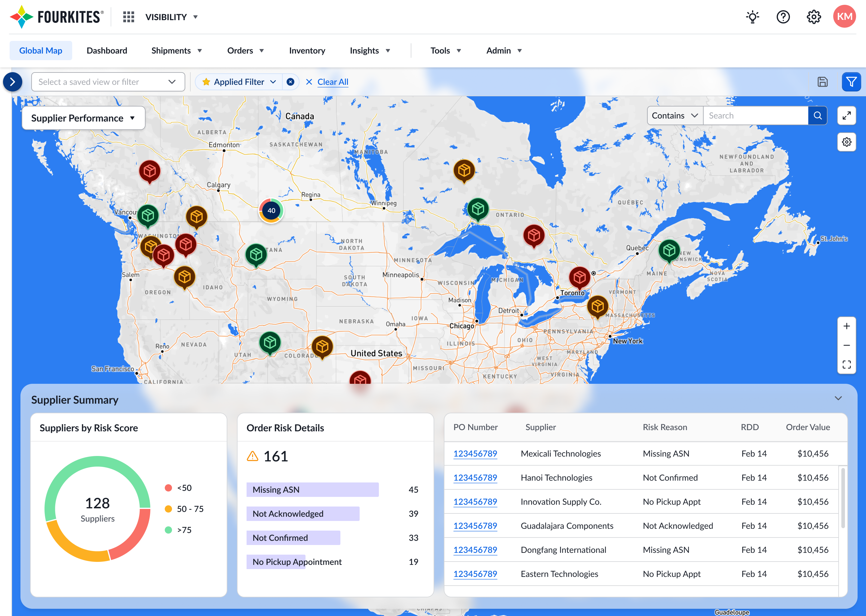Click the Supplier column header

[540, 427]
